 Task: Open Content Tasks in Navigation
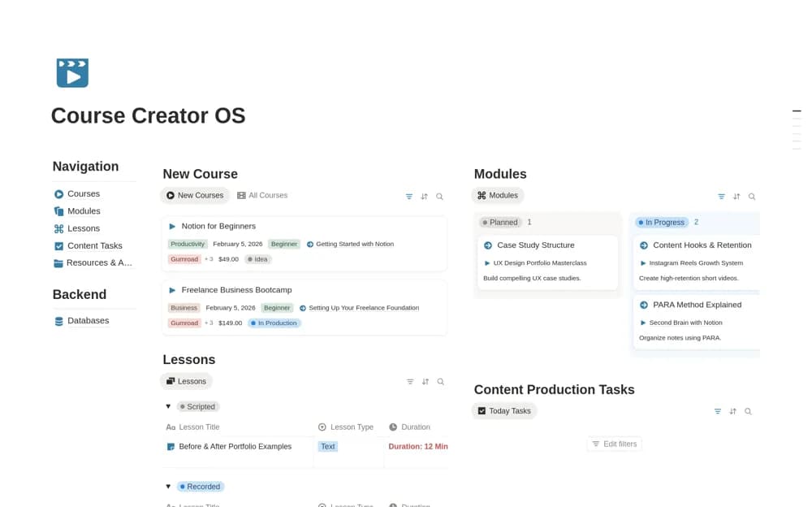tap(95, 245)
